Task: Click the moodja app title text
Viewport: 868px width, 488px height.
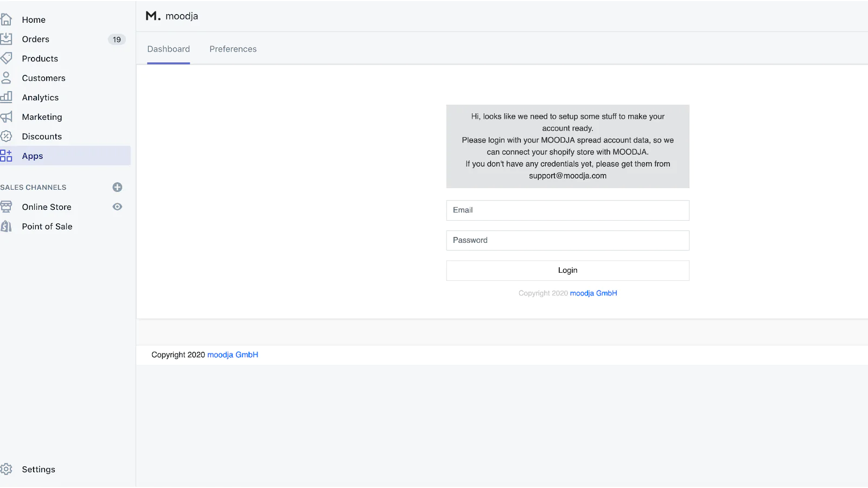Action: point(182,16)
